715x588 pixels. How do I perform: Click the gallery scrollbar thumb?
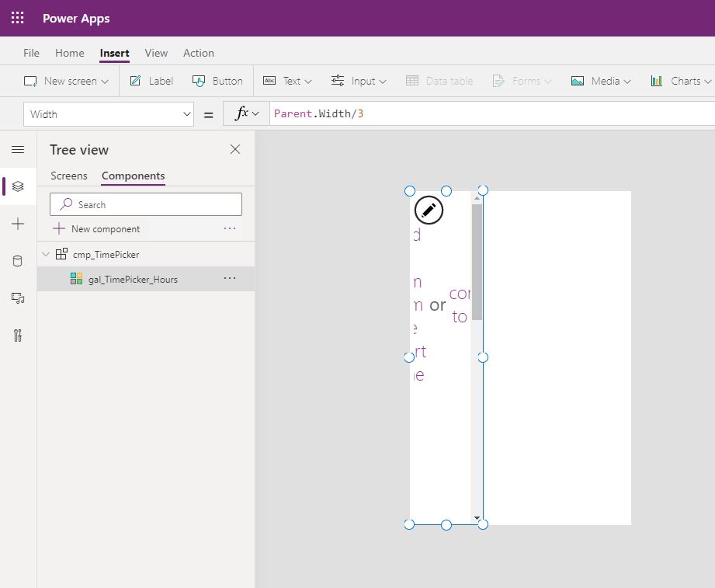[477, 262]
